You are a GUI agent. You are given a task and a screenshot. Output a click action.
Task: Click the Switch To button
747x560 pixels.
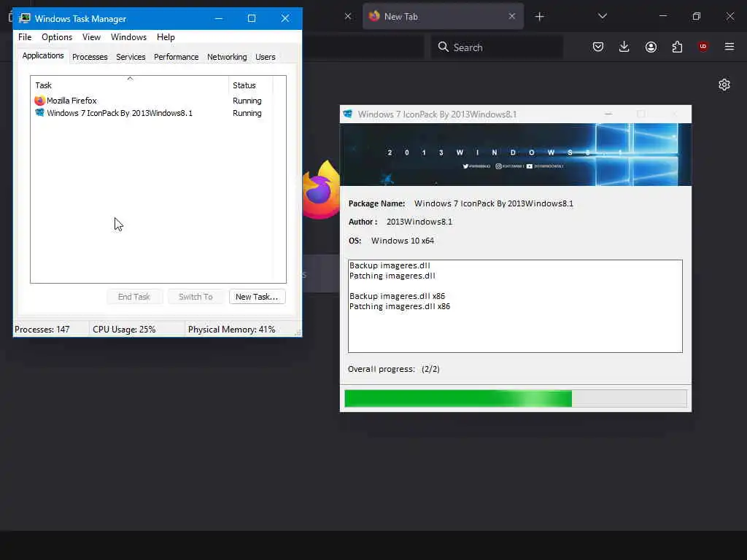pos(196,297)
